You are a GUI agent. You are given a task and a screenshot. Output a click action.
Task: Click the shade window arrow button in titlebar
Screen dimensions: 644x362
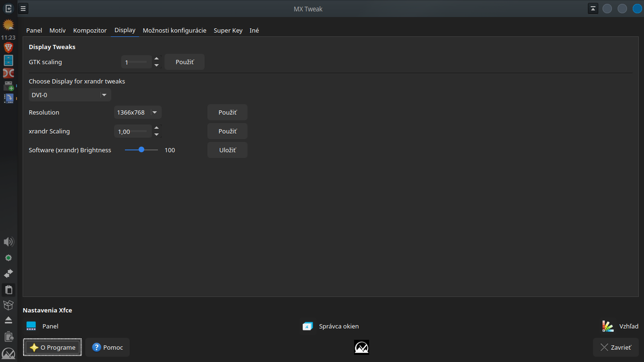tap(593, 9)
